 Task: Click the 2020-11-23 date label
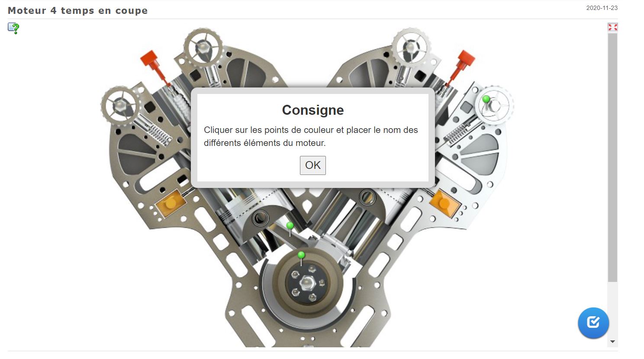click(602, 8)
